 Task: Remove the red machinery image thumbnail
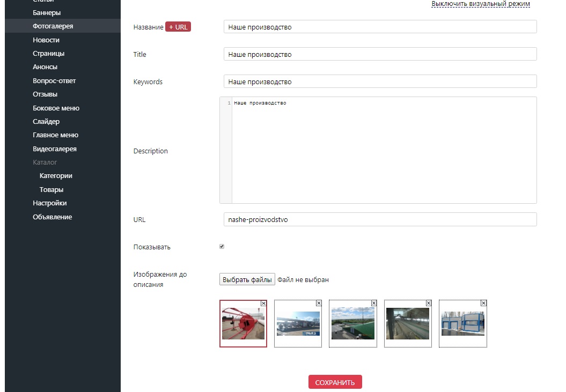tap(263, 303)
